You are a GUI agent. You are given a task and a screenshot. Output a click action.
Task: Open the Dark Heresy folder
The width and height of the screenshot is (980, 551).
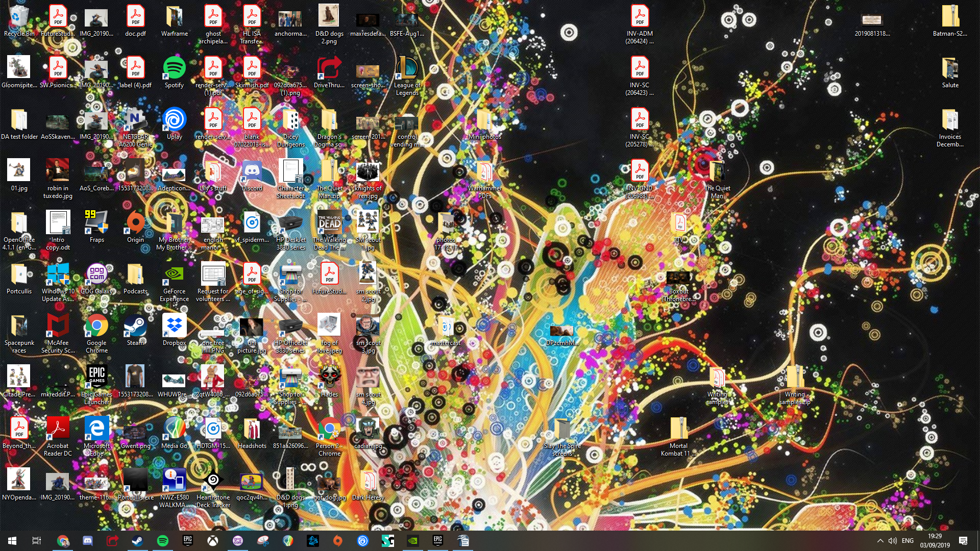(368, 485)
